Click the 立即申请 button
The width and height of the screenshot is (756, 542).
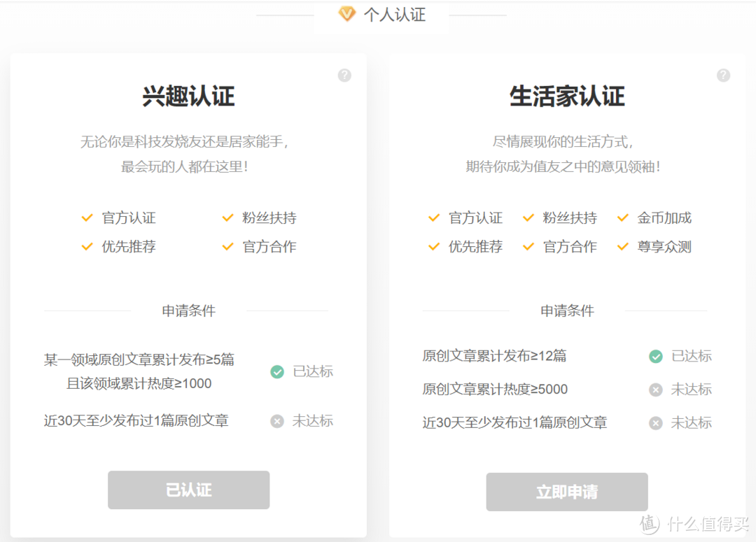tap(567, 492)
